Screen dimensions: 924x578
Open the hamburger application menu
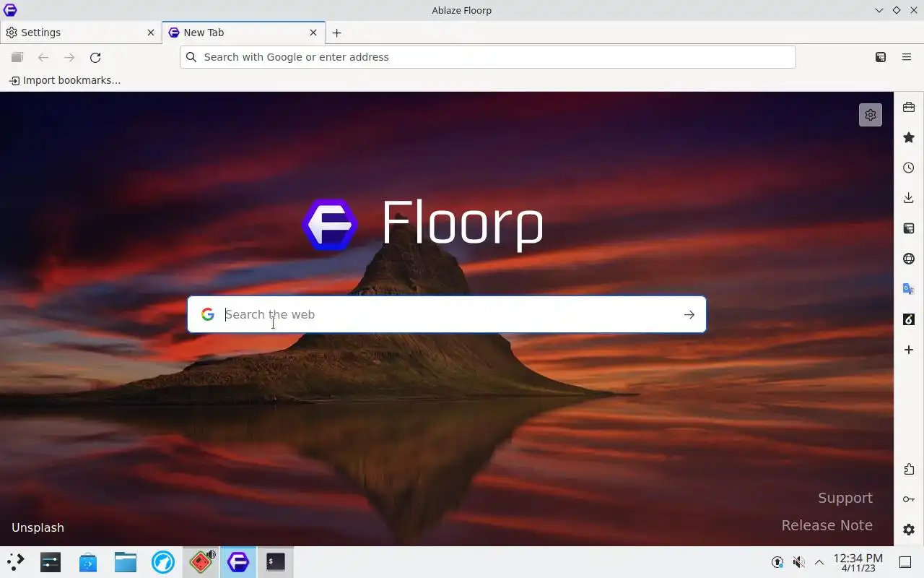click(907, 57)
